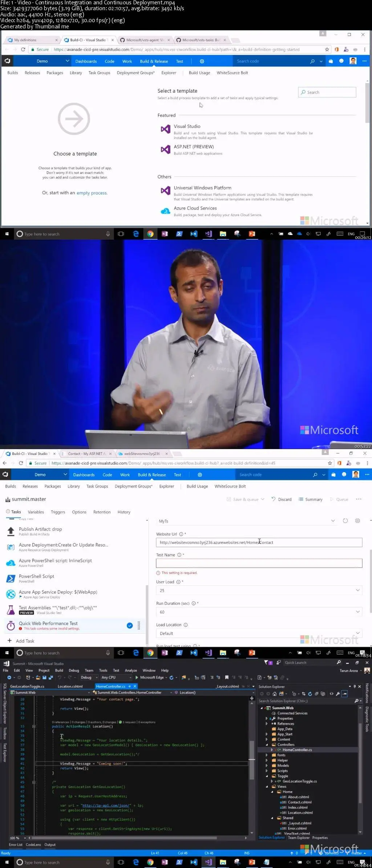Click the drag handle on Quick Web Performance Test

click(139, 625)
